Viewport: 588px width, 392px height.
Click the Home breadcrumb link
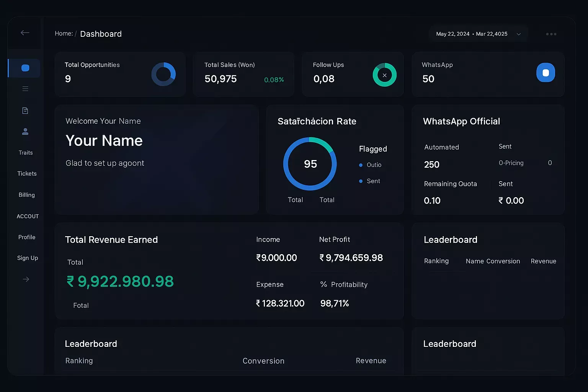pyautogui.click(x=64, y=34)
